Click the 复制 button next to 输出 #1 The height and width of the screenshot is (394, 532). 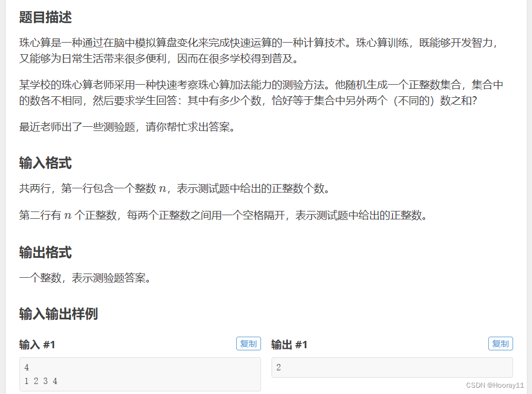500,344
